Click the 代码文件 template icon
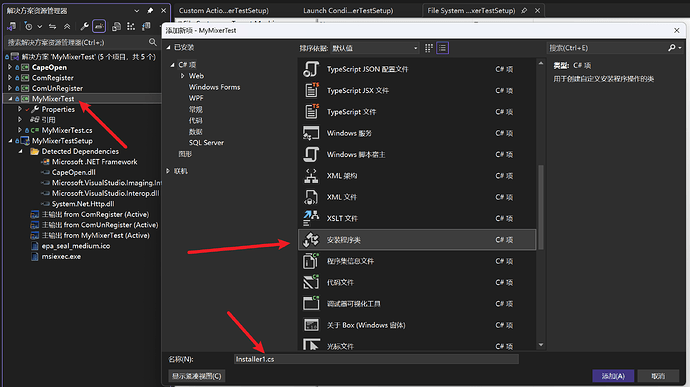 coord(311,282)
